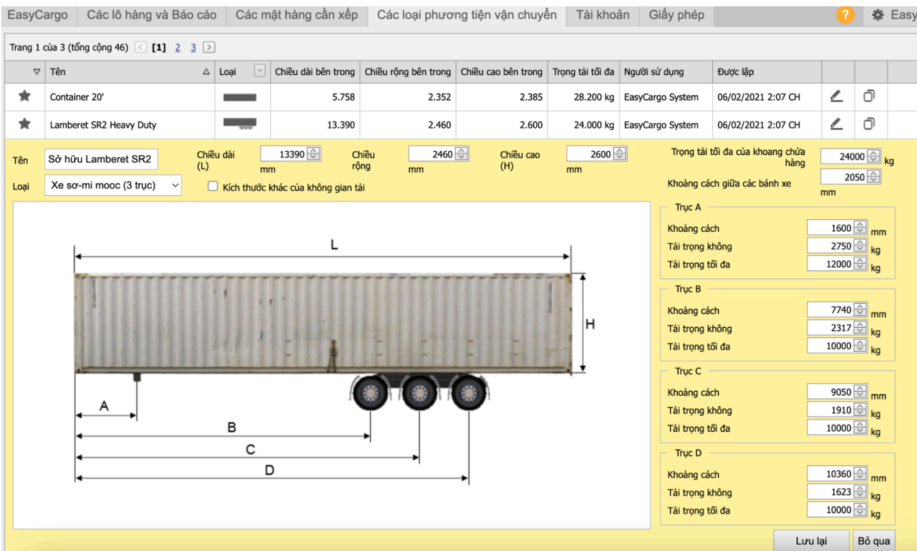Edit the Lamberet SR2 Heavy Duty row
The width and height of the screenshot is (917, 551).
[x=836, y=125]
